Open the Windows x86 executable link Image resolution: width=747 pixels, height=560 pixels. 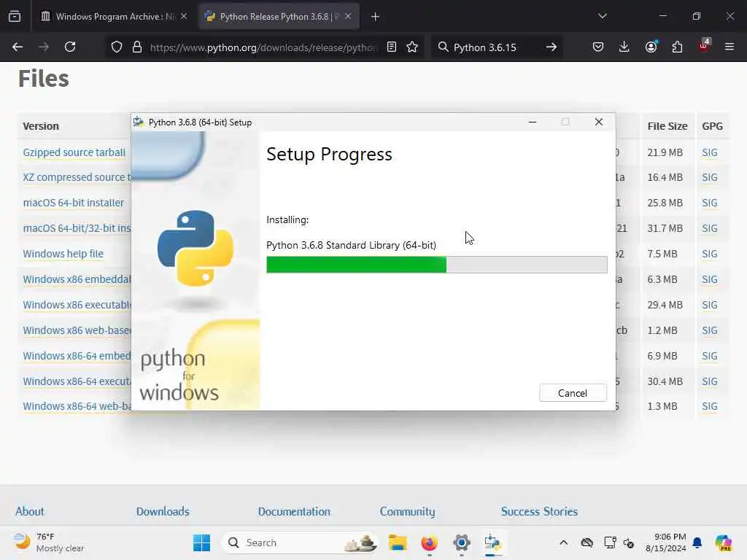coord(77,305)
